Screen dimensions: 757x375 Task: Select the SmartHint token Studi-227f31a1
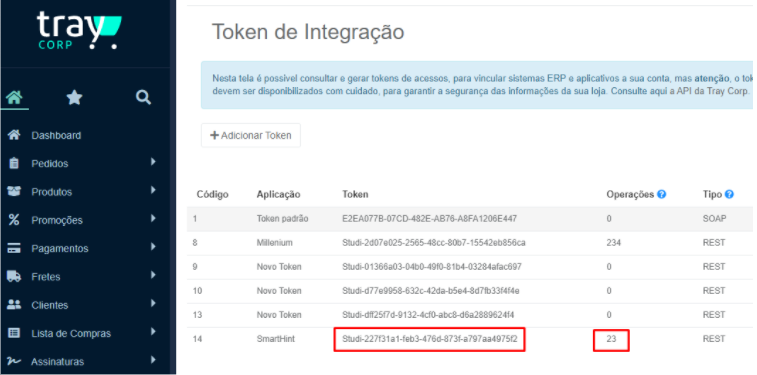click(430, 339)
